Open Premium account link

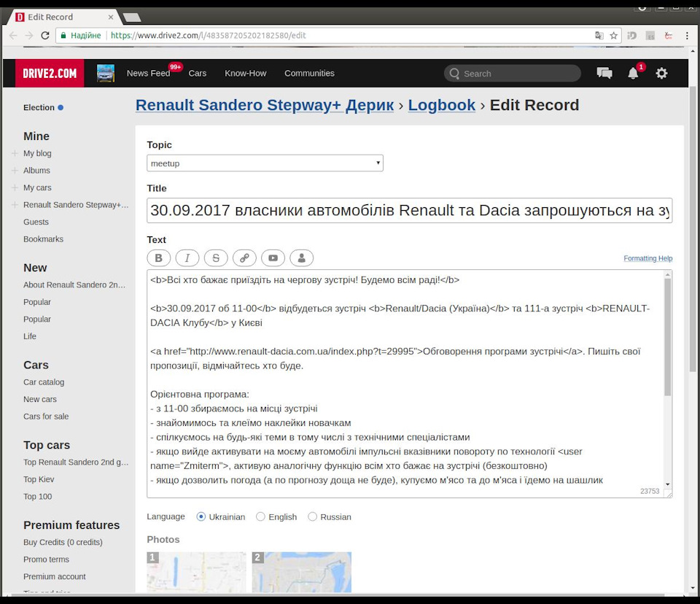tap(55, 576)
